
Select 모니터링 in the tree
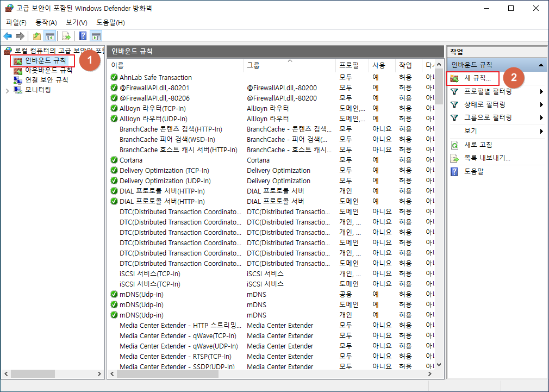tap(38, 90)
